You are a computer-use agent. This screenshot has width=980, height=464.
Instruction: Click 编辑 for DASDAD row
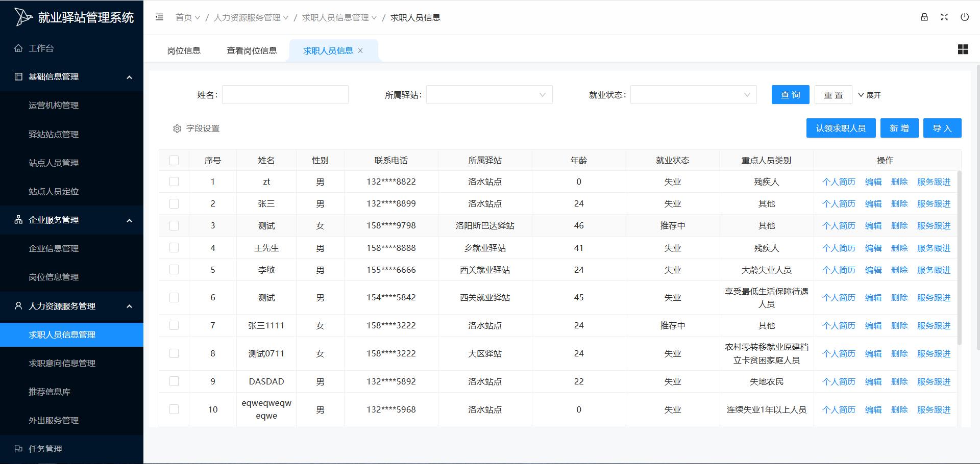[873, 381]
